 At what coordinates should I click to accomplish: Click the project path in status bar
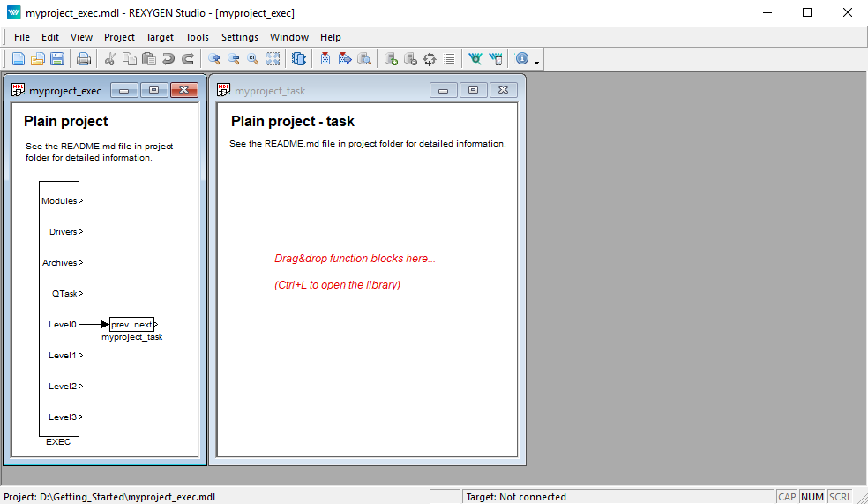point(109,497)
